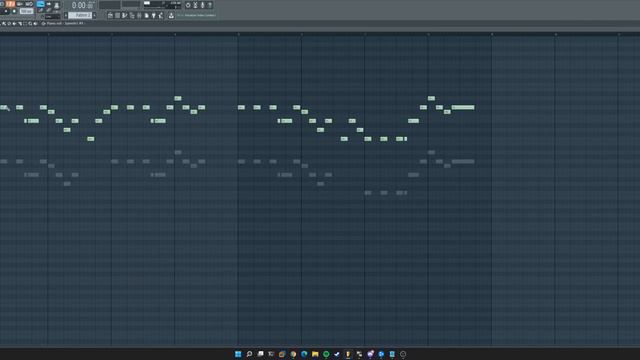The width and height of the screenshot is (640, 360).
Task: Open Task View from the taskbar
Action: 260,354
